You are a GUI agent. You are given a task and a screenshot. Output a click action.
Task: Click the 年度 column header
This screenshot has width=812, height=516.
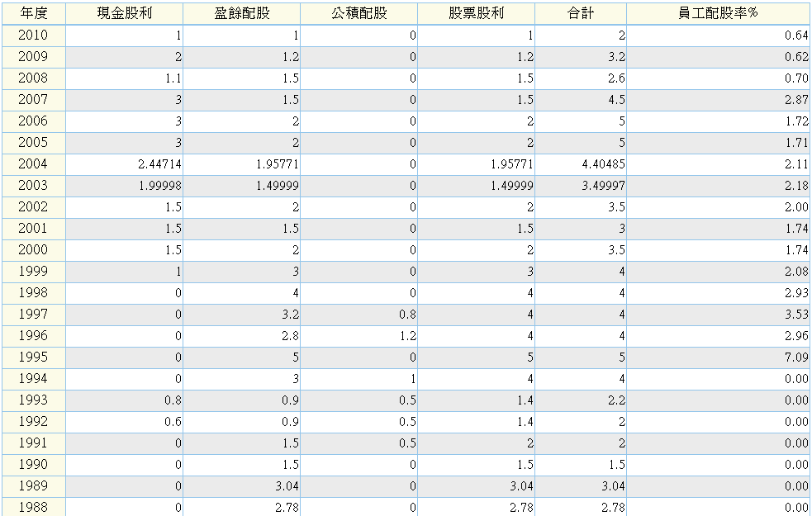click(x=34, y=13)
